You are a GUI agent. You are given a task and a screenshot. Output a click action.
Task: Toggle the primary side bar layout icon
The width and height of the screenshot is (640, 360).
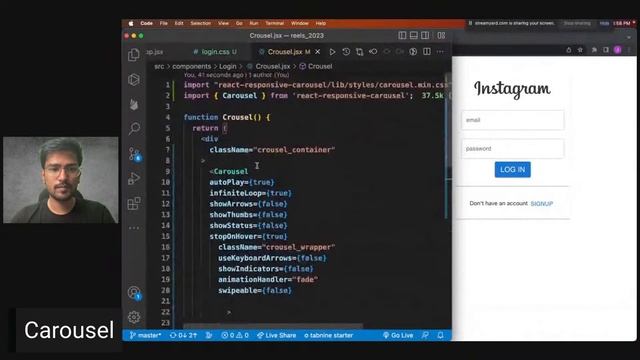pyautogui.click(x=402, y=36)
